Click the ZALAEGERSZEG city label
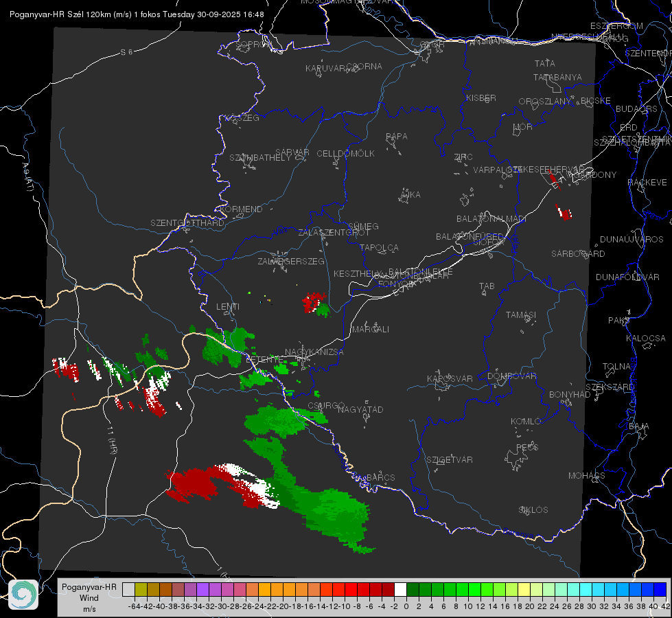The width and height of the screenshot is (672, 618). [x=290, y=261]
